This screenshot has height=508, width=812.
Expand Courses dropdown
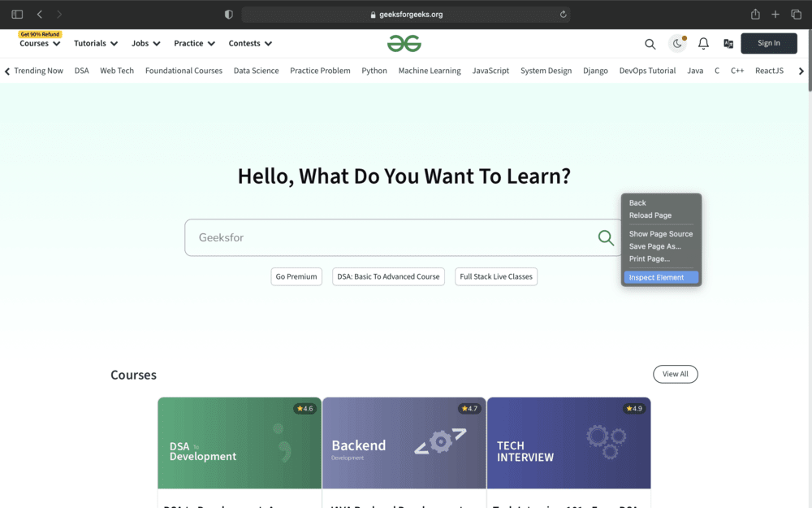[40, 44]
